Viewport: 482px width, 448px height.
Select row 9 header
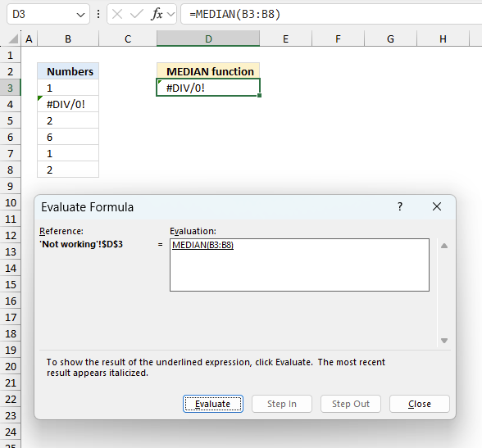[10, 186]
